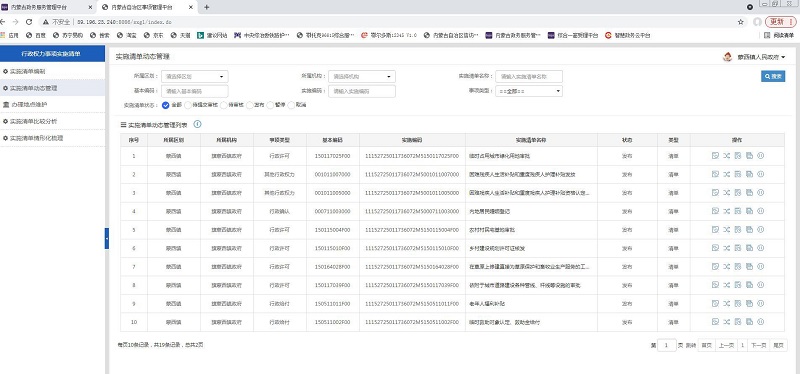
Task: Switch to the first browser tab
Action: pyautogui.click(x=47, y=7)
